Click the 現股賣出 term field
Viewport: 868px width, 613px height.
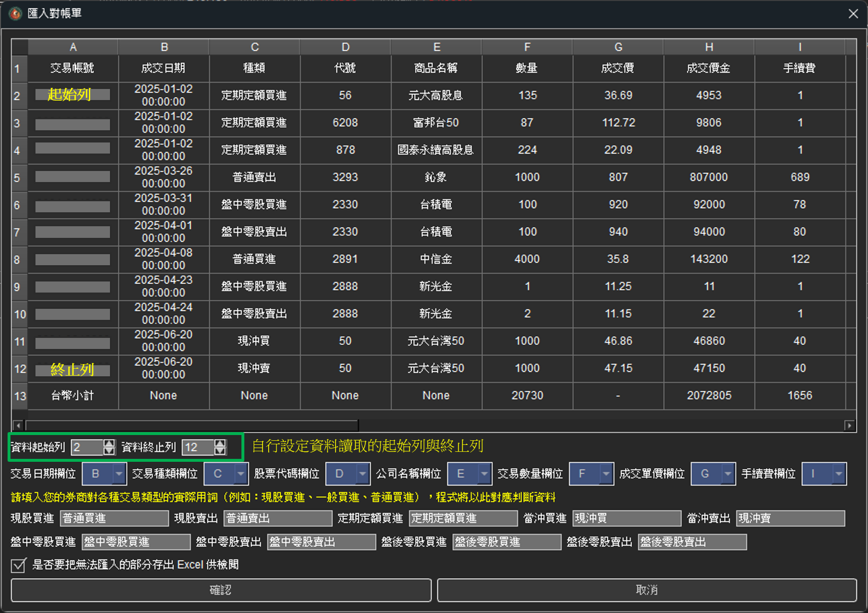point(278,518)
